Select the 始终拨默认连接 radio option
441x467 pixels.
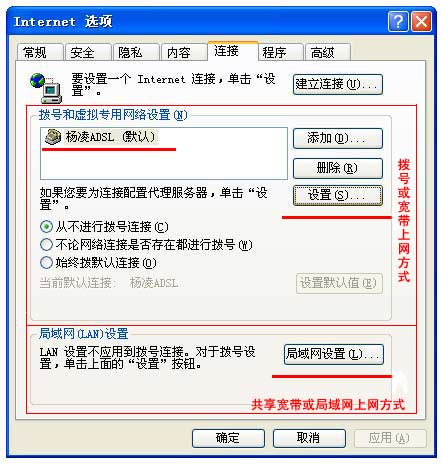(46, 263)
